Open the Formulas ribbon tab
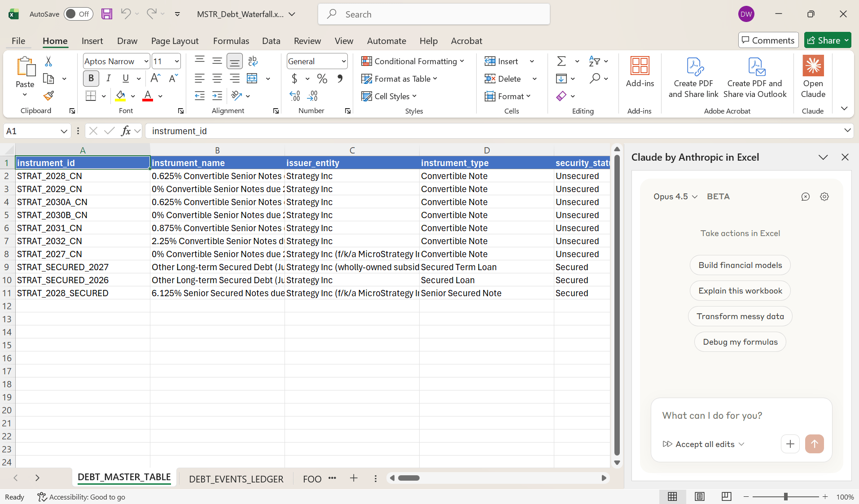Viewport: 859px width, 504px height. pos(231,41)
